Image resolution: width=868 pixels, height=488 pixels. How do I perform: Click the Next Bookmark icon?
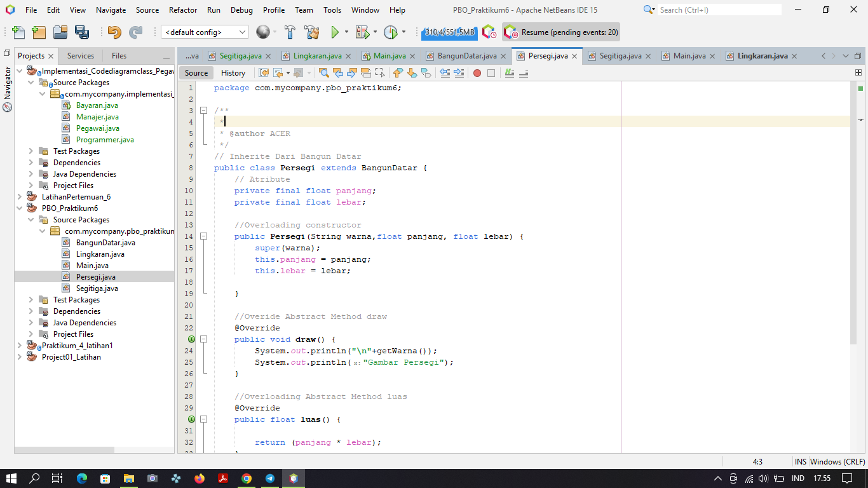[x=412, y=73]
